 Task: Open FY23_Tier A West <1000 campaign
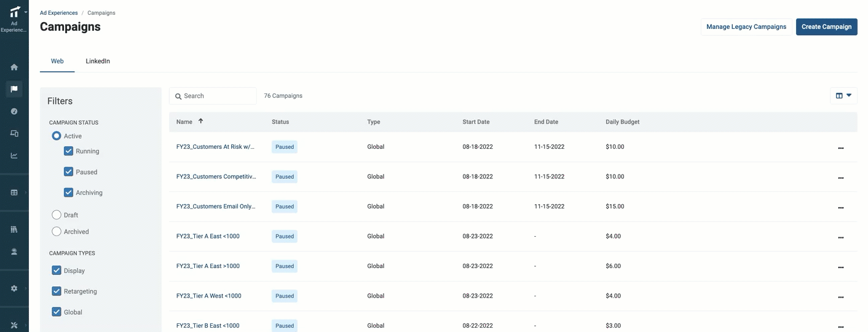[208, 296]
